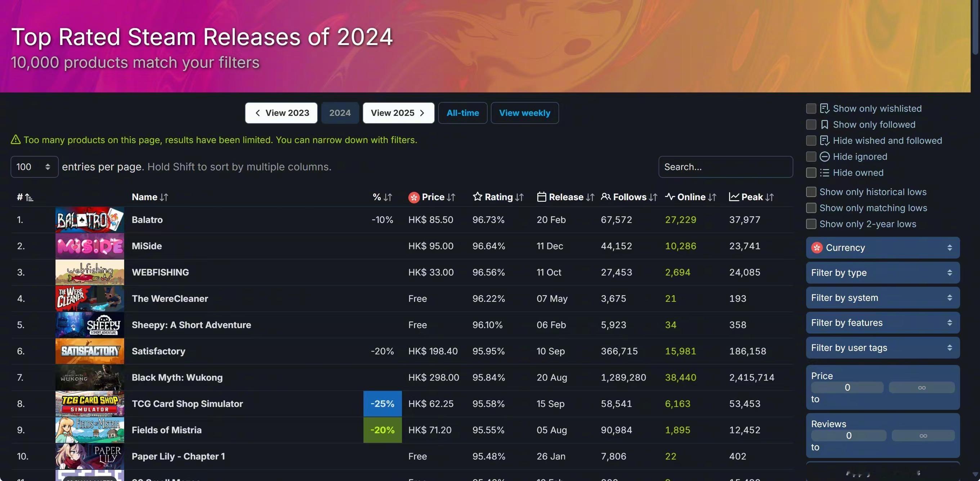Click the Peak column chart icon
This screenshot has width=980, height=481.
[734, 197]
